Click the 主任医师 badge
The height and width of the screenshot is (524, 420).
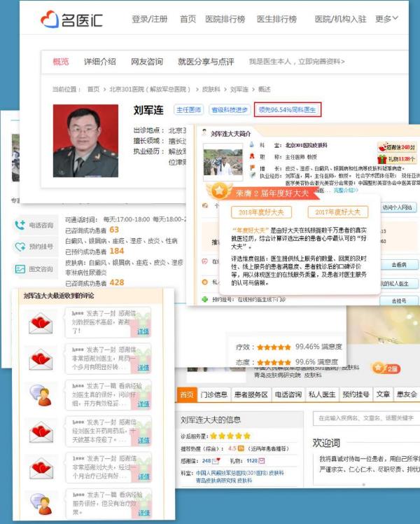click(188, 109)
